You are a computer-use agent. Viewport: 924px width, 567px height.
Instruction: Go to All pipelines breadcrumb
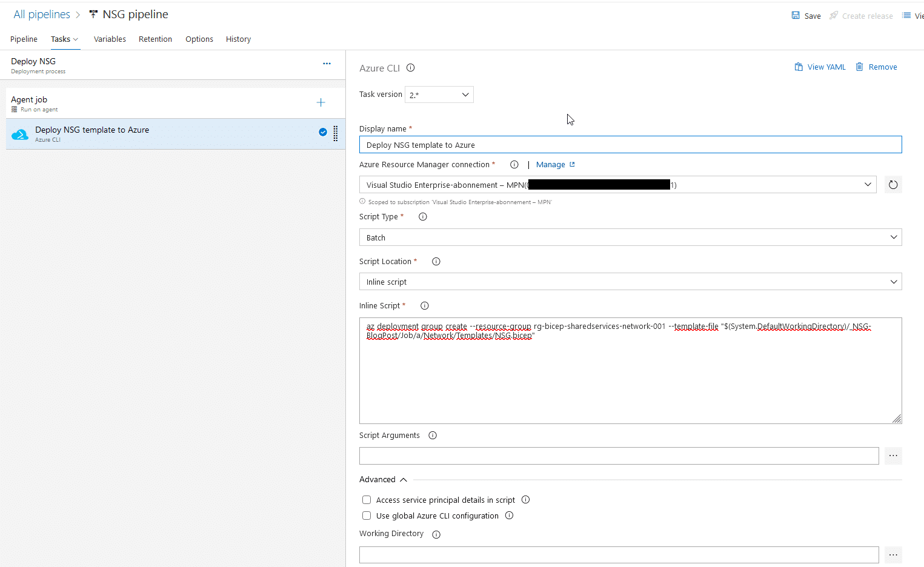click(x=42, y=15)
